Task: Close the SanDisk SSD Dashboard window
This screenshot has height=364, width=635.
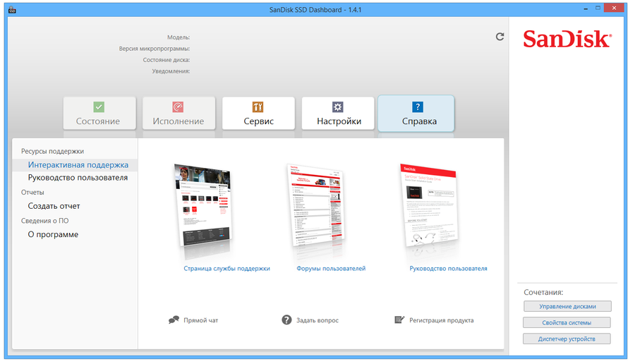Action: [x=614, y=8]
